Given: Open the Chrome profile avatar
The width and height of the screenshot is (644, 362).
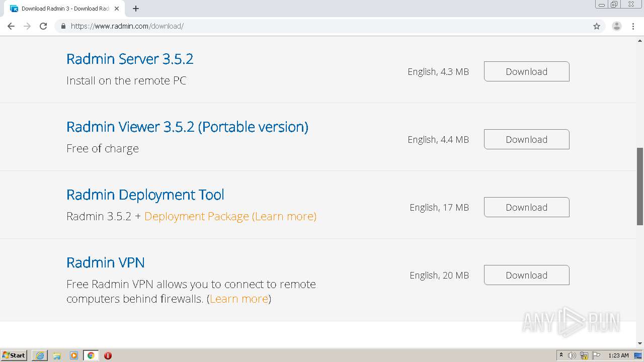Looking at the screenshot, I should coord(617,26).
